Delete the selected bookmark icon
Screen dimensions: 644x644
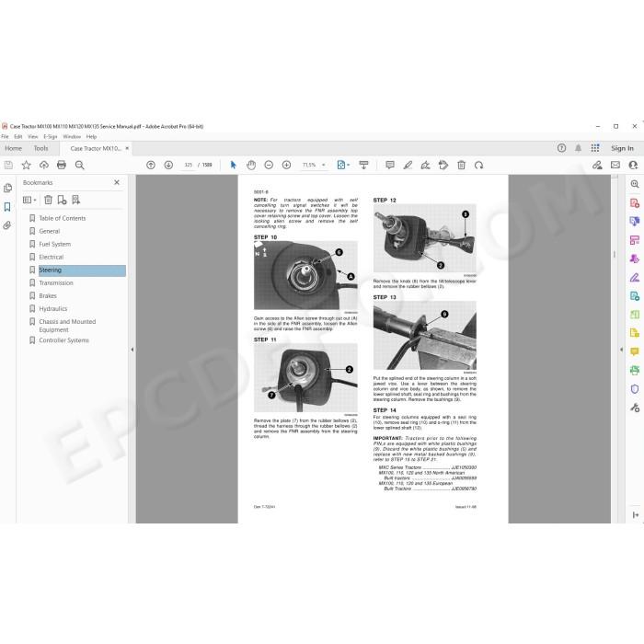tap(48, 200)
